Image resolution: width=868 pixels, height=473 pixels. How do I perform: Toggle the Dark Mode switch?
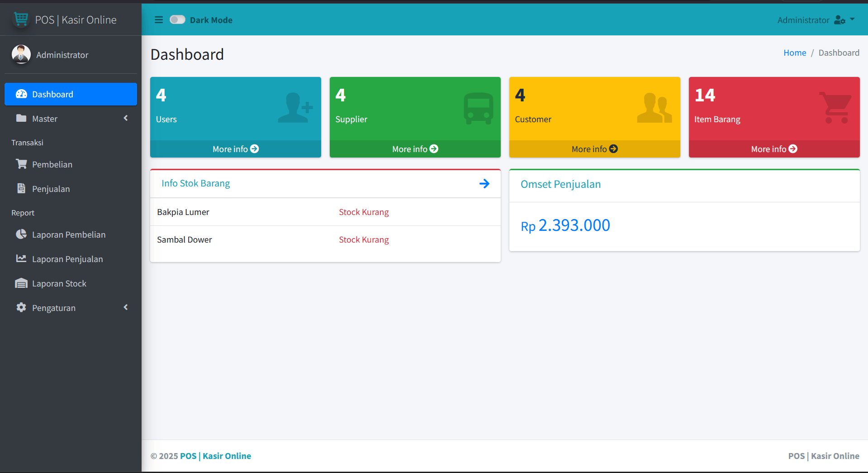(177, 19)
